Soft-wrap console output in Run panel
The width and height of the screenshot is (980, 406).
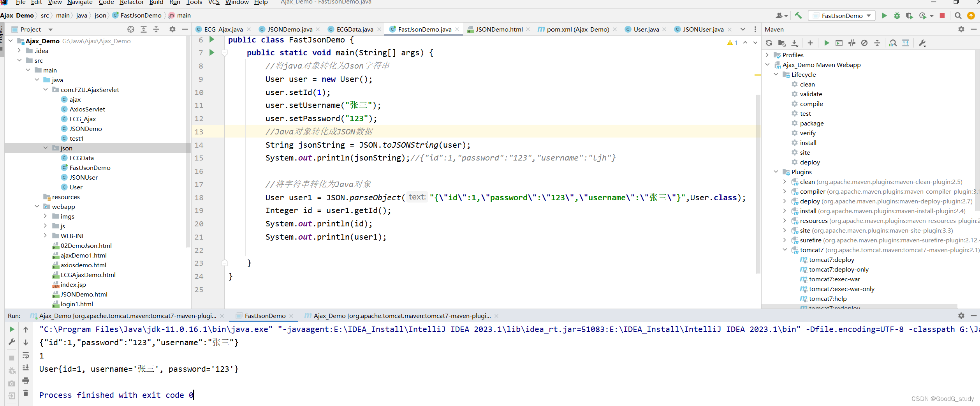click(x=26, y=355)
